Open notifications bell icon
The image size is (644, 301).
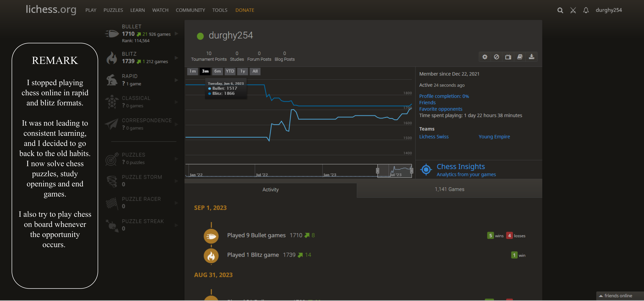pos(586,10)
